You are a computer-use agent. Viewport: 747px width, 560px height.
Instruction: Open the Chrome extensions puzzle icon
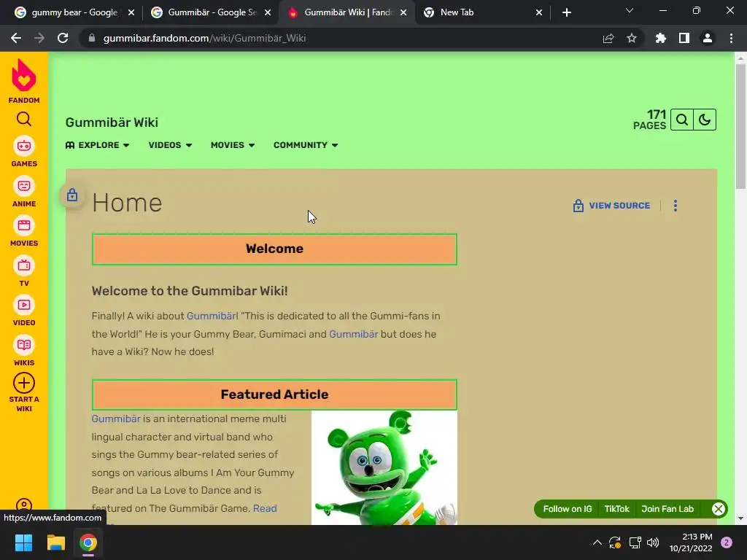pos(661,38)
